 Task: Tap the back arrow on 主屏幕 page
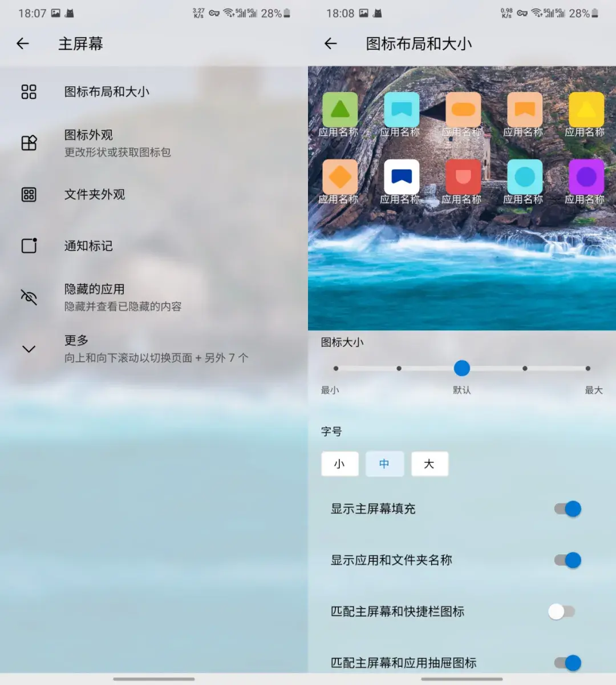click(x=23, y=44)
